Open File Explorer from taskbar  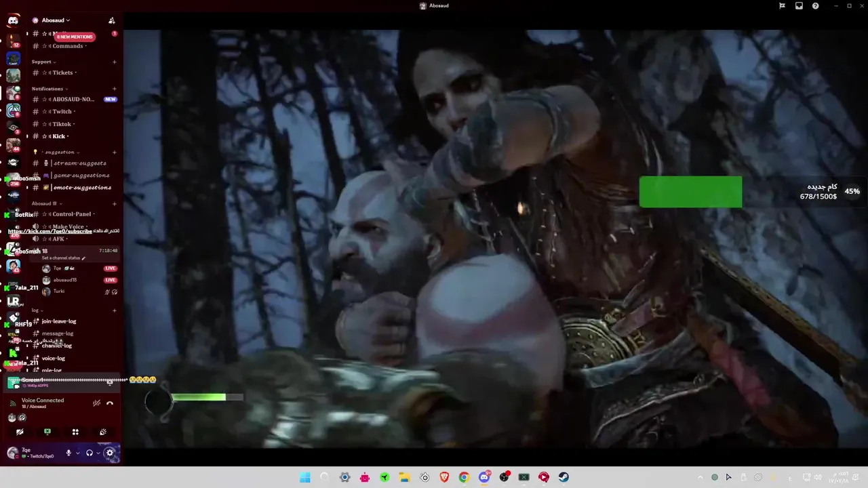(405, 477)
